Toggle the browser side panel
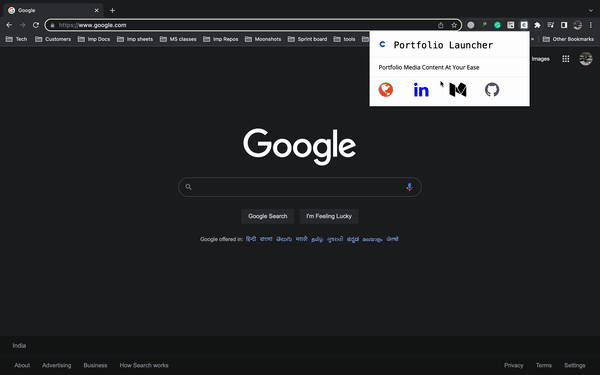The width and height of the screenshot is (600, 375). click(x=564, y=25)
